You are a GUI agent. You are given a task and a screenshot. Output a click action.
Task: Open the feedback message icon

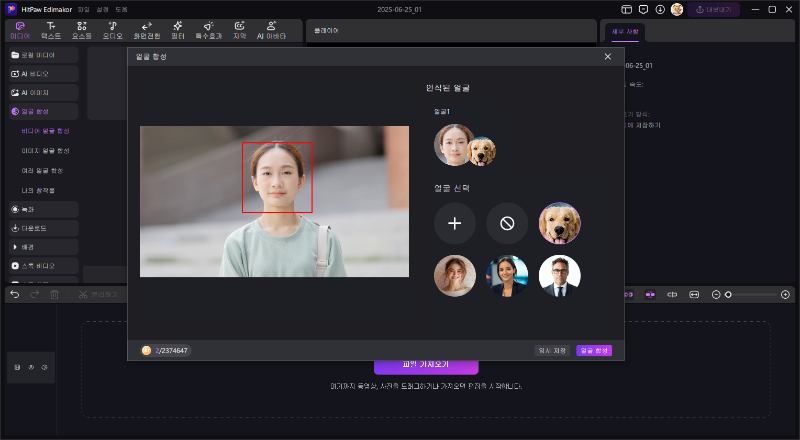pyautogui.click(x=643, y=10)
